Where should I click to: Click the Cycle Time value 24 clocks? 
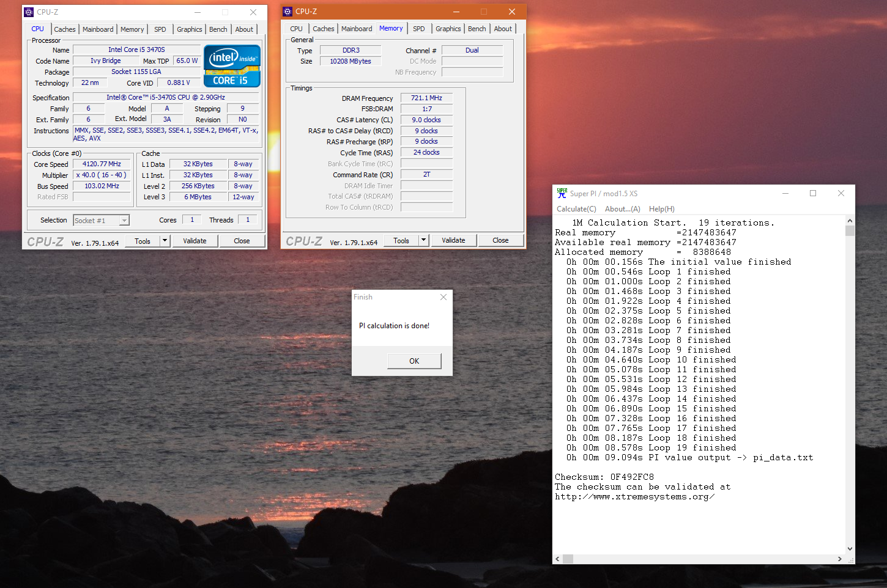point(426,152)
